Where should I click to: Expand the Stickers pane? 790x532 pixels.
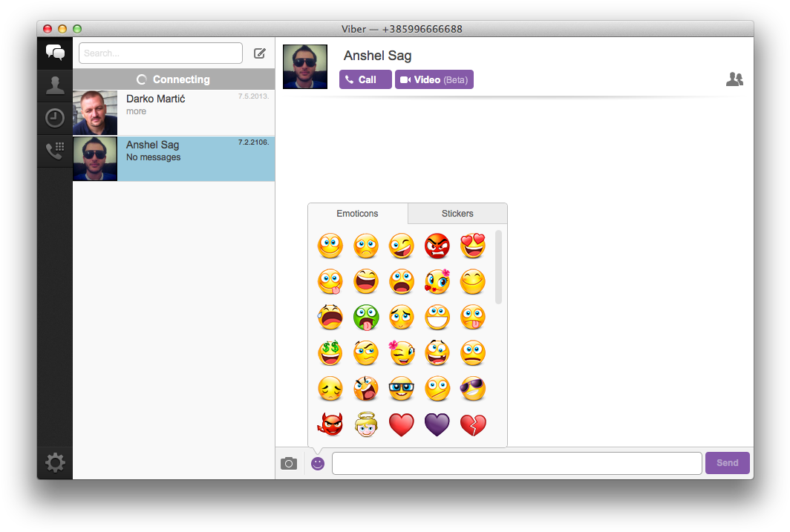(x=457, y=213)
